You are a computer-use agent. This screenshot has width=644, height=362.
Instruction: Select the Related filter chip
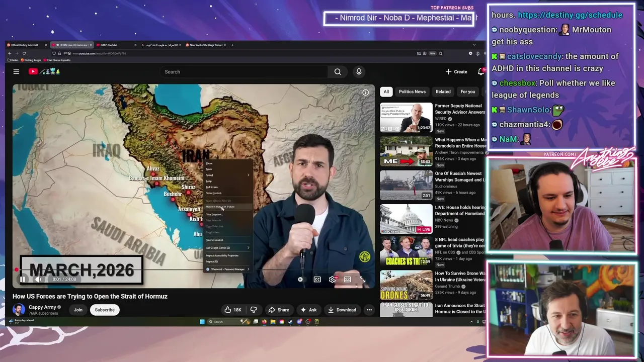tap(443, 92)
